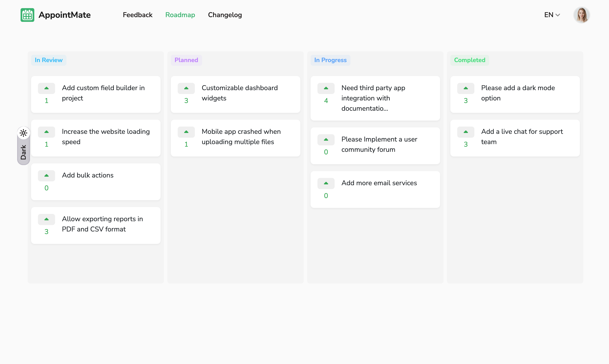Switch to the Changelog page
Viewport: 609px width, 364px height.
tap(225, 15)
